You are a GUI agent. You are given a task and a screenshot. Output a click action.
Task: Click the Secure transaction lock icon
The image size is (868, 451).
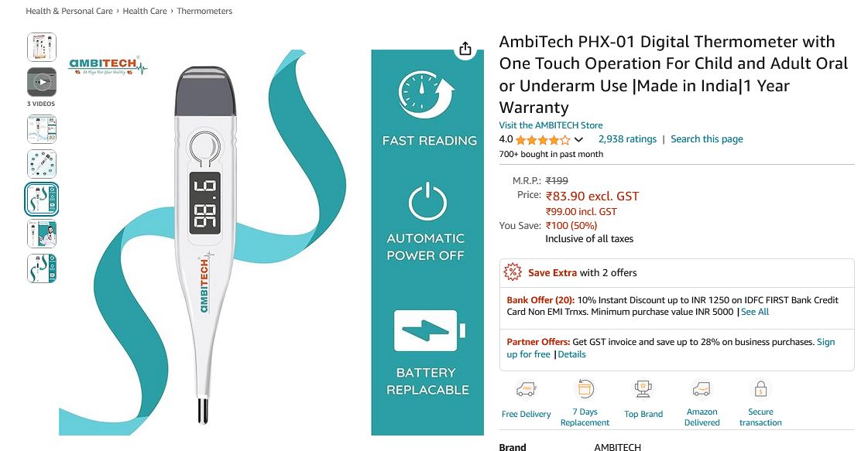(x=760, y=389)
